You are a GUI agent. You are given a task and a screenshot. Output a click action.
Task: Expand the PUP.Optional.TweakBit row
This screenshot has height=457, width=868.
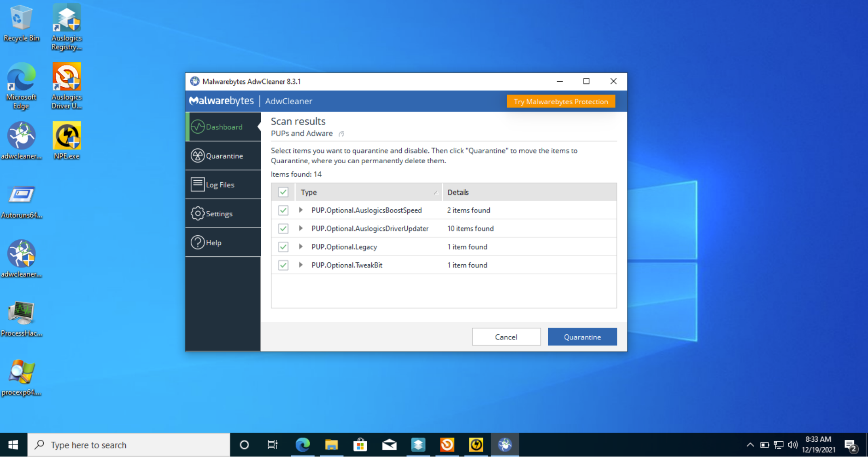point(300,265)
